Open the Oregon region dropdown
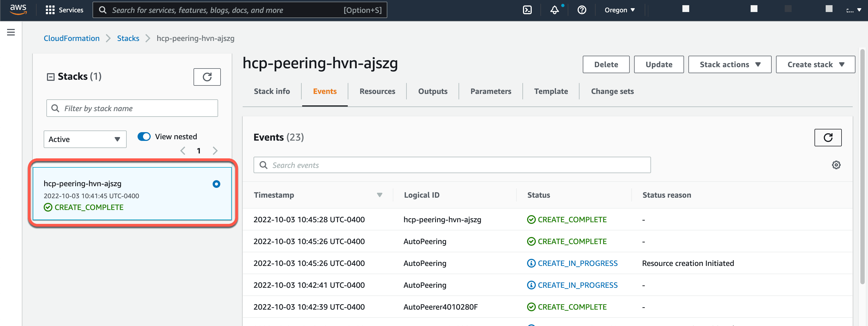The width and height of the screenshot is (868, 326). [x=619, y=10]
